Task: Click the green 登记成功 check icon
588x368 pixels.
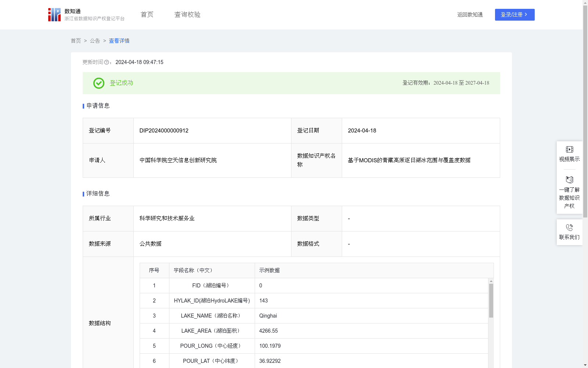Action: [x=99, y=83]
